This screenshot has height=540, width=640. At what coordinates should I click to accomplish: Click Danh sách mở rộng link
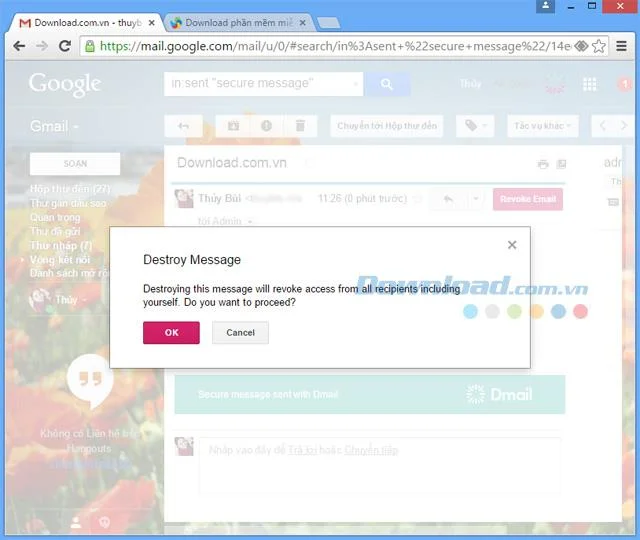coord(69,273)
